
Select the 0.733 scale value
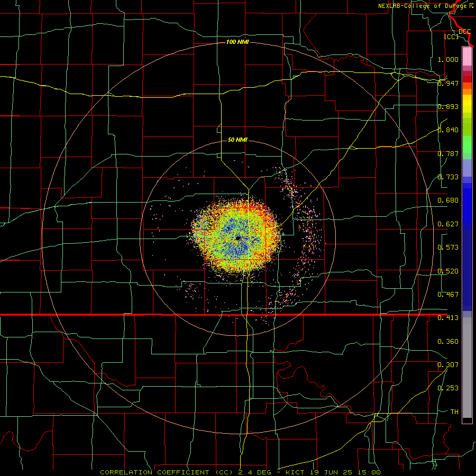(448, 177)
